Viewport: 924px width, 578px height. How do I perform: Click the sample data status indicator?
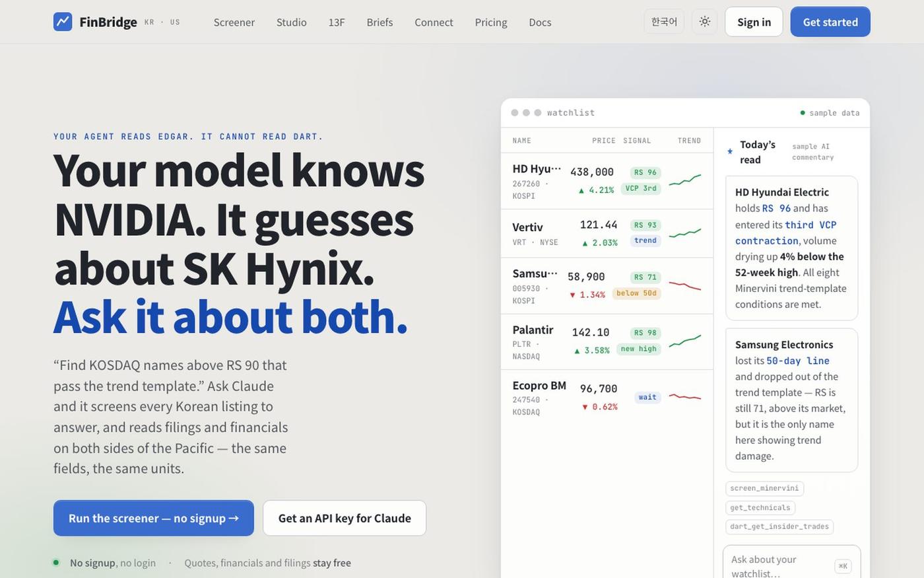[830, 113]
